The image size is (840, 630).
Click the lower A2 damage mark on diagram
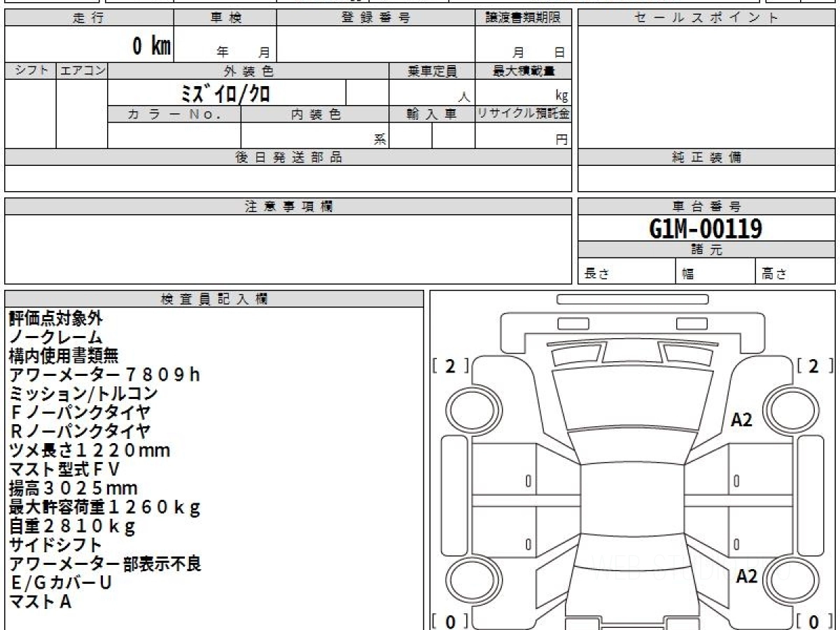click(746, 576)
